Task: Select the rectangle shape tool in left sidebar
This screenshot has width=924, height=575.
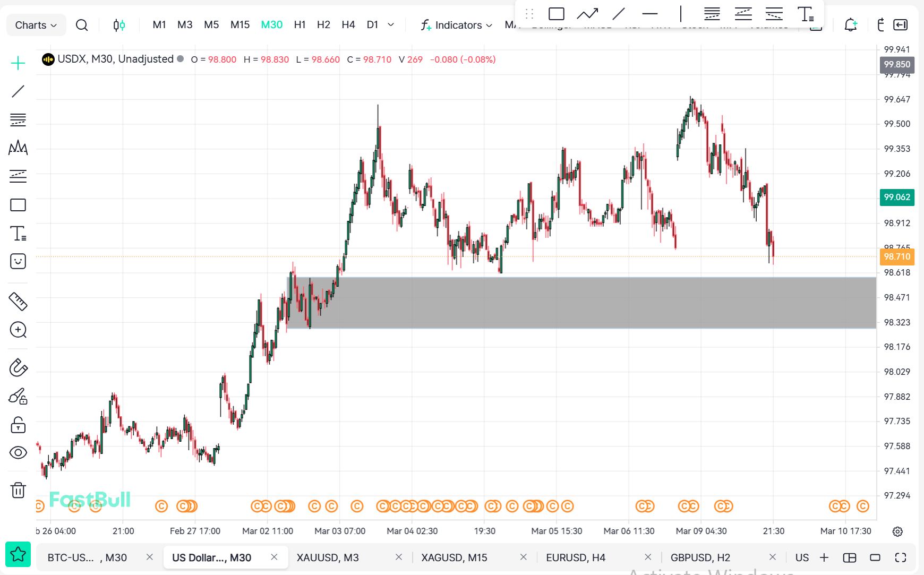Action: point(18,205)
